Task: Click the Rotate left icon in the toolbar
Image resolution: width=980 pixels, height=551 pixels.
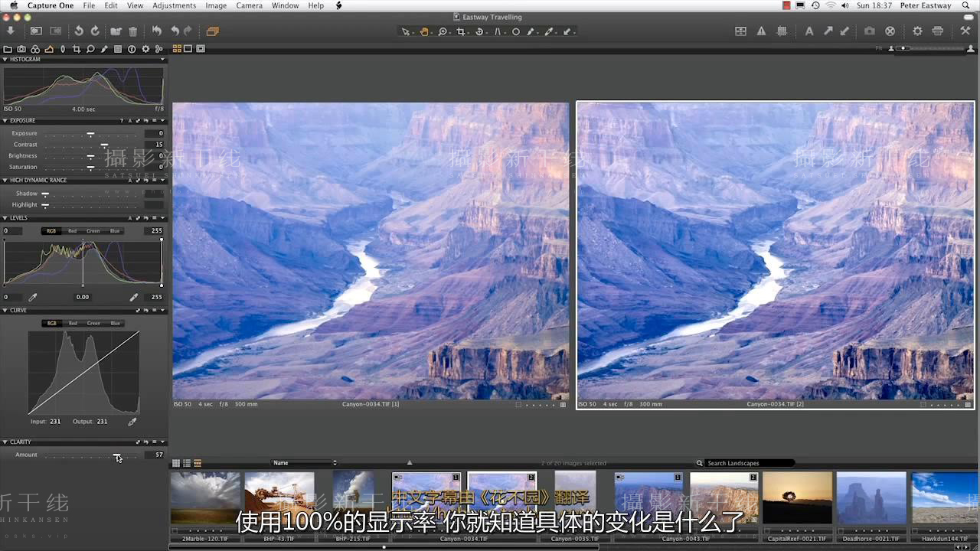Action: point(78,31)
